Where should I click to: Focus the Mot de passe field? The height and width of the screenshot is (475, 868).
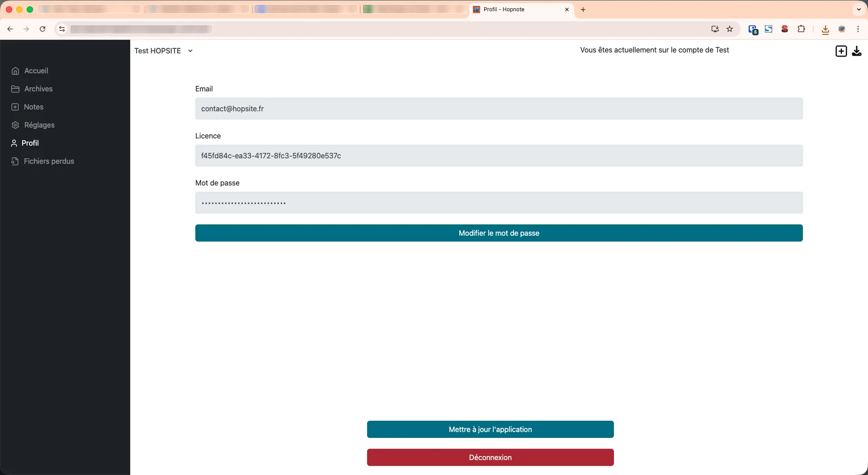pyautogui.click(x=499, y=203)
